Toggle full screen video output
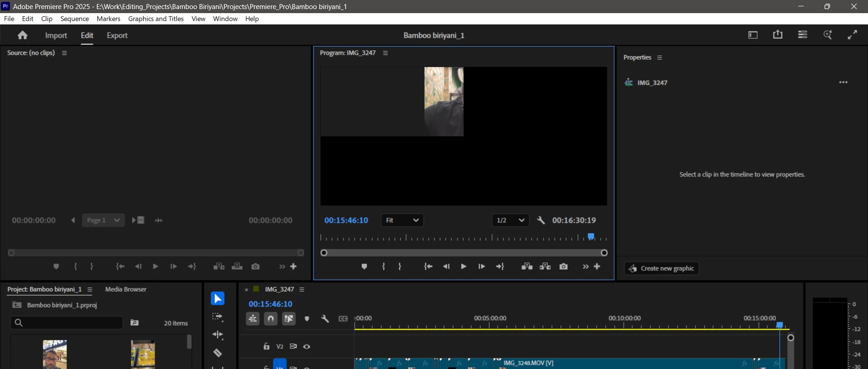Image resolution: width=868 pixels, height=369 pixels. click(x=853, y=35)
